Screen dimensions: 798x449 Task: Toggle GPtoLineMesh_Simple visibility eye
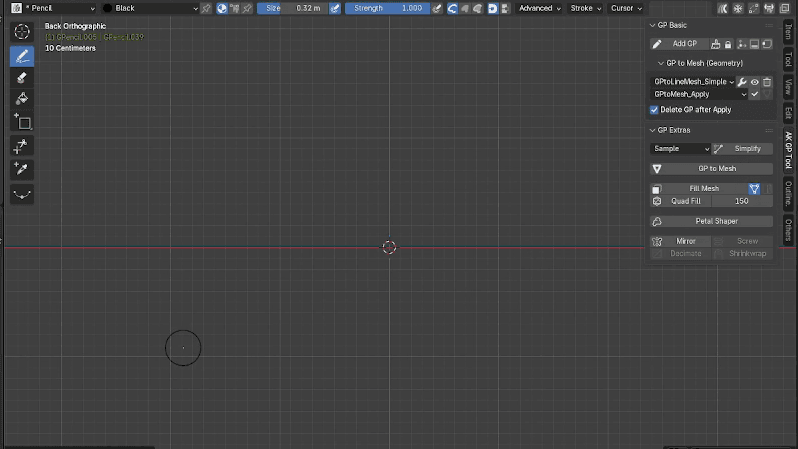(x=754, y=82)
